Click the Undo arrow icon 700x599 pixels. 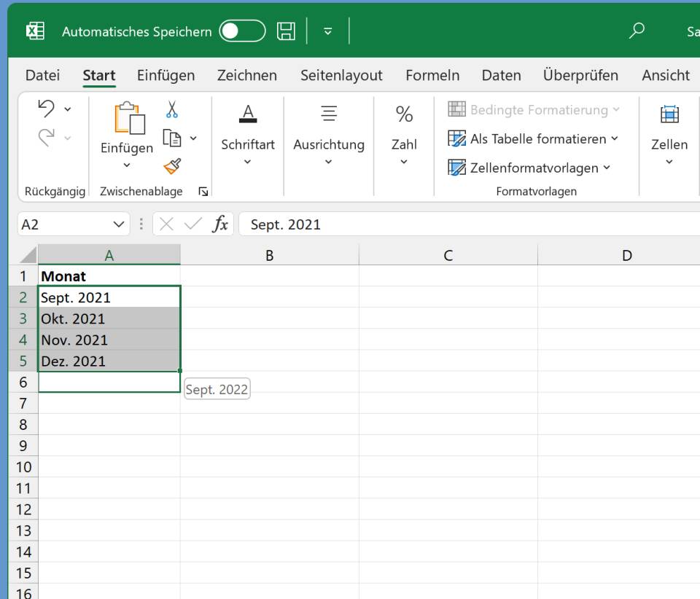(x=47, y=109)
